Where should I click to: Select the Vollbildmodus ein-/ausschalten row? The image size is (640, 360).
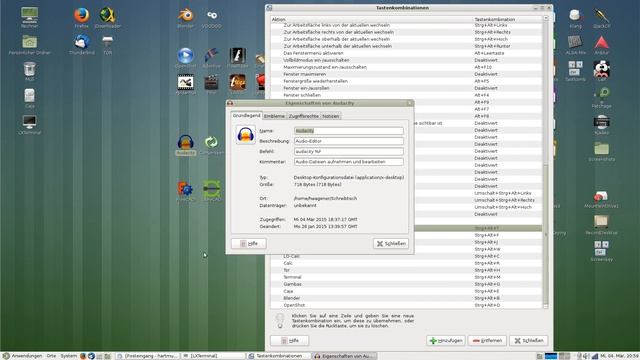tap(406, 60)
